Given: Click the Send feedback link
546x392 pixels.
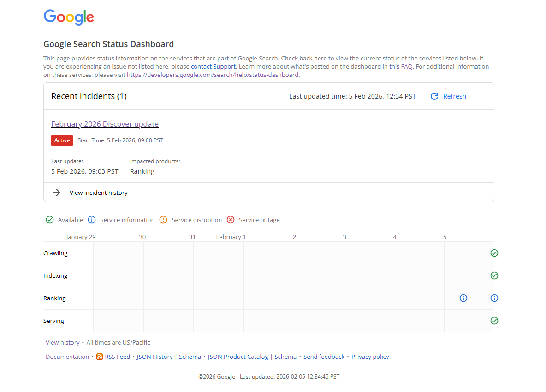Looking at the screenshot, I should pos(324,357).
